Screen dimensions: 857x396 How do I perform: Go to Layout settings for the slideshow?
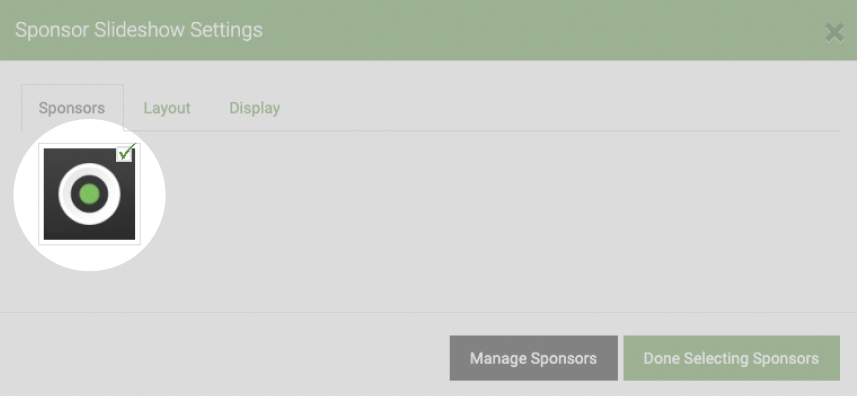tap(167, 108)
